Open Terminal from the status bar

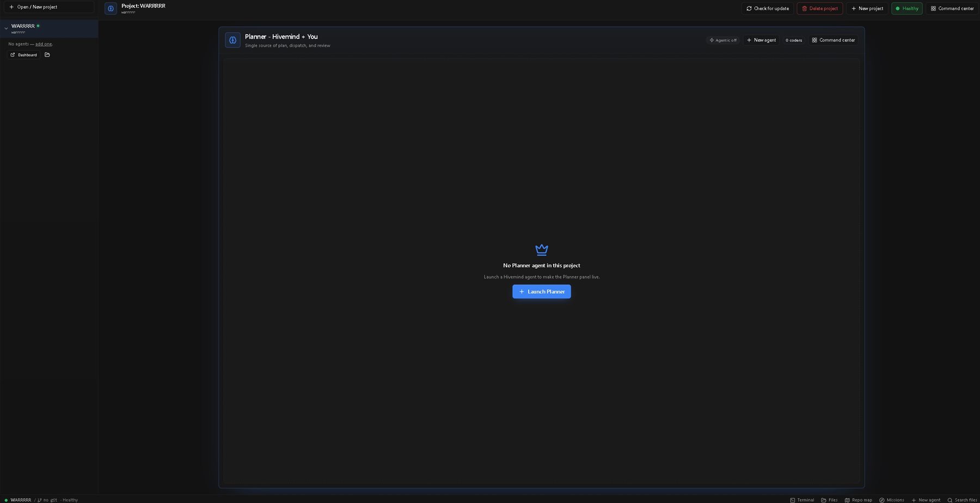pos(802,500)
